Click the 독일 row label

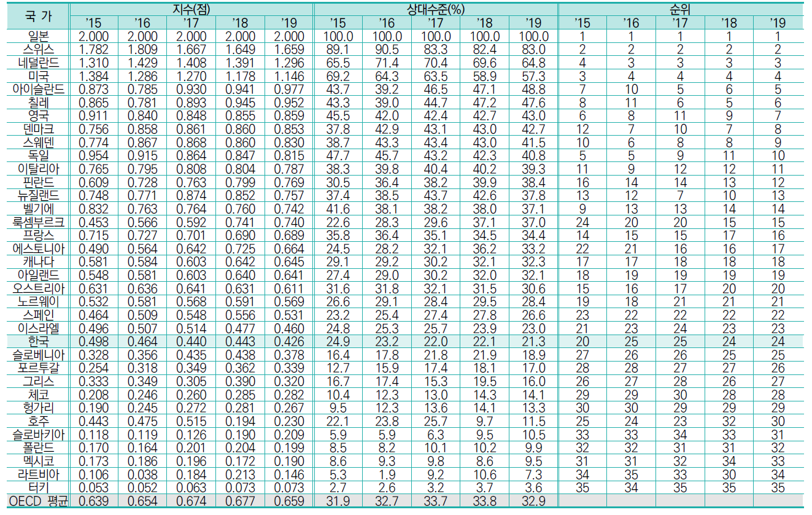(38, 156)
